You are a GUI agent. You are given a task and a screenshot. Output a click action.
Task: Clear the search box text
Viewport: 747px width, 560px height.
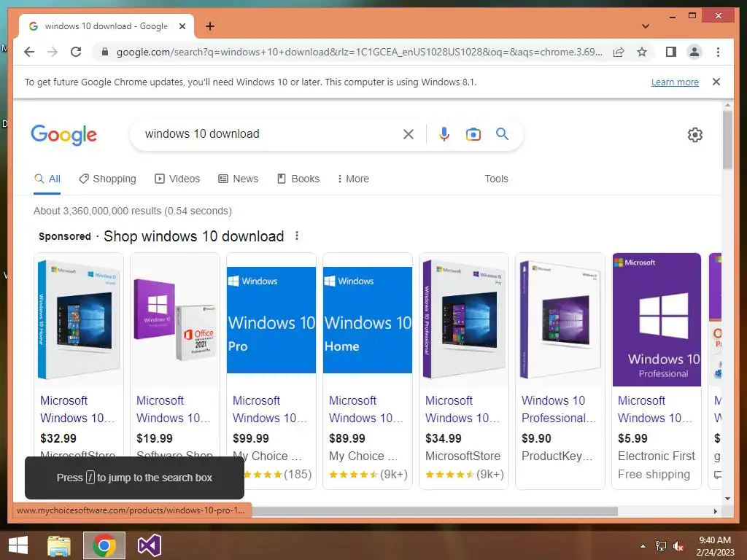pos(409,134)
